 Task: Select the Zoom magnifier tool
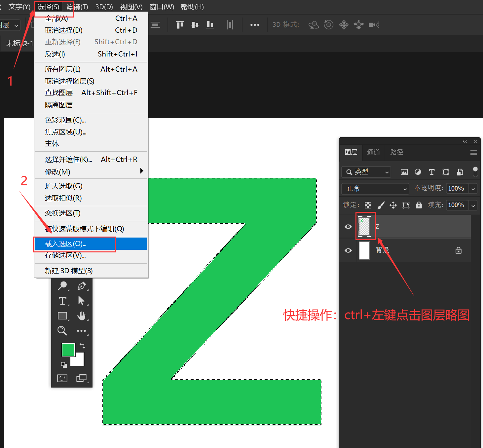coord(62,331)
